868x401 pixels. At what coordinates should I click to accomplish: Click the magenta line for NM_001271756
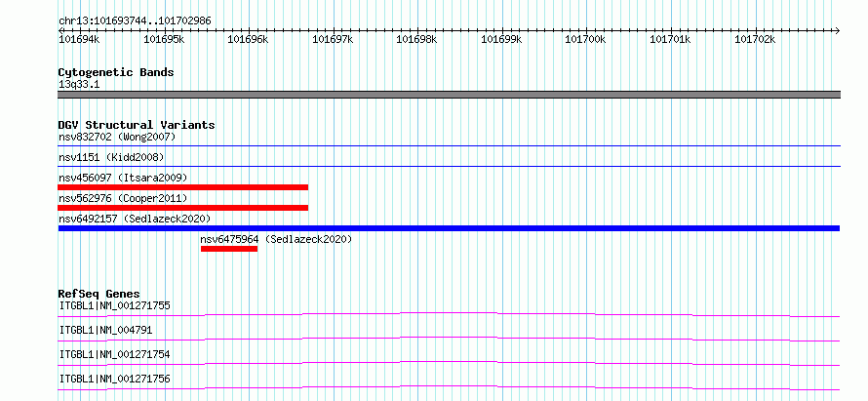[x=449, y=387]
